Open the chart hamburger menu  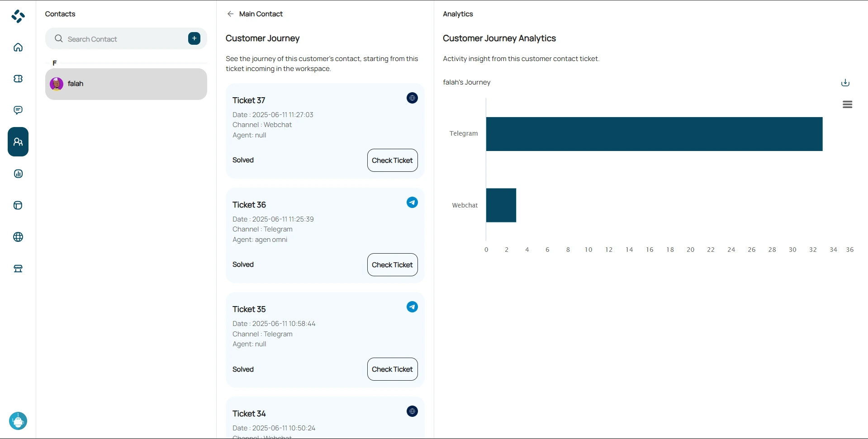[847, 104]
